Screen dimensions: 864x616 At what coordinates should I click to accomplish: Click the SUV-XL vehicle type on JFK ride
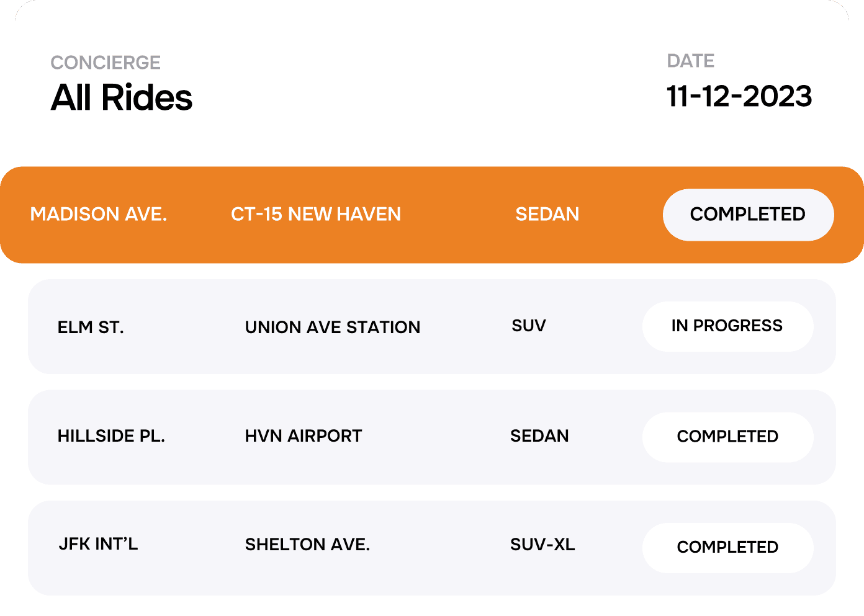(542, 546)
